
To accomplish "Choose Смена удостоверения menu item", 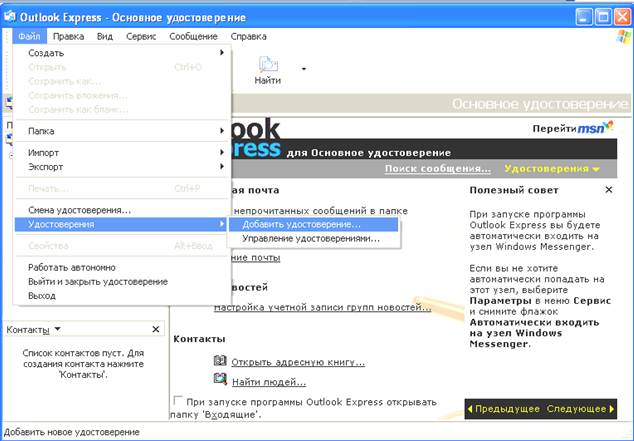I will [x=121, y=210].
